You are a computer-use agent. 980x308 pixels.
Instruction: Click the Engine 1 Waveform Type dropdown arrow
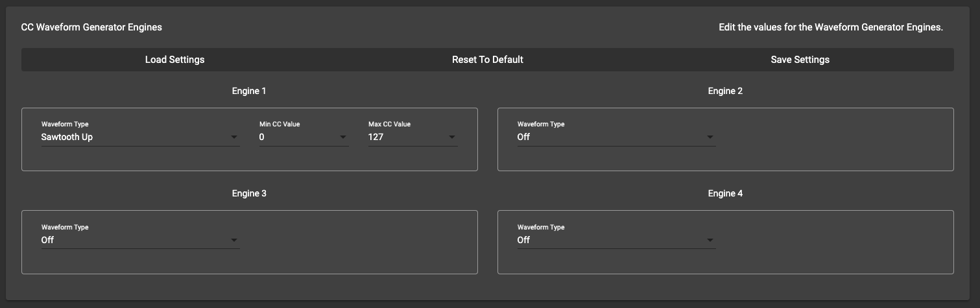233,137
